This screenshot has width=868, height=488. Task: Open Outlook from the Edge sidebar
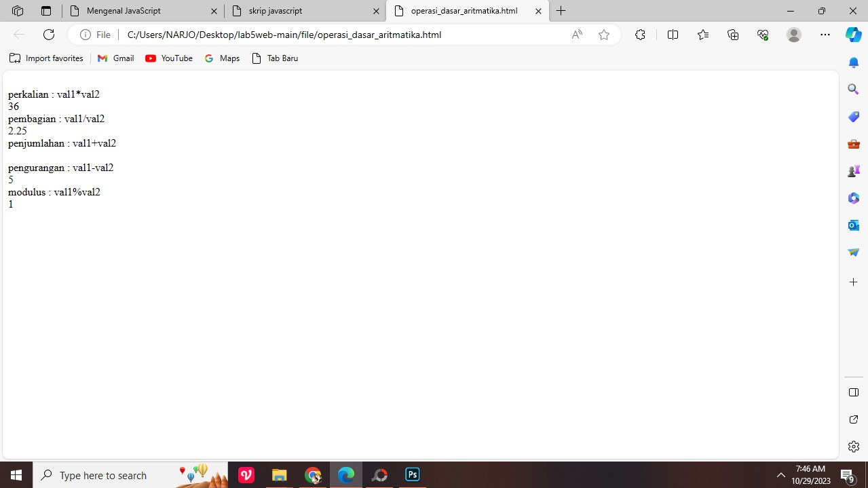pyautogui.click(x=853, y=225)
